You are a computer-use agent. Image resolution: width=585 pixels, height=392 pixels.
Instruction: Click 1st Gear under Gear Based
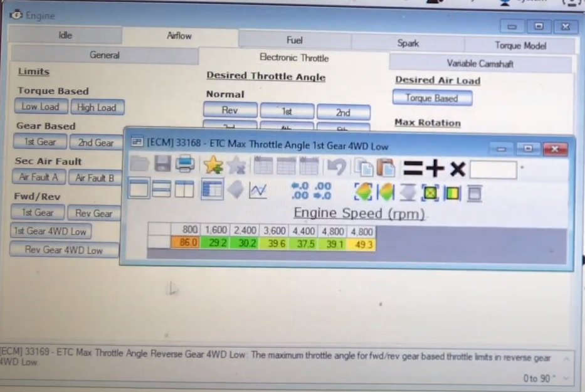[x=40, y=142]
